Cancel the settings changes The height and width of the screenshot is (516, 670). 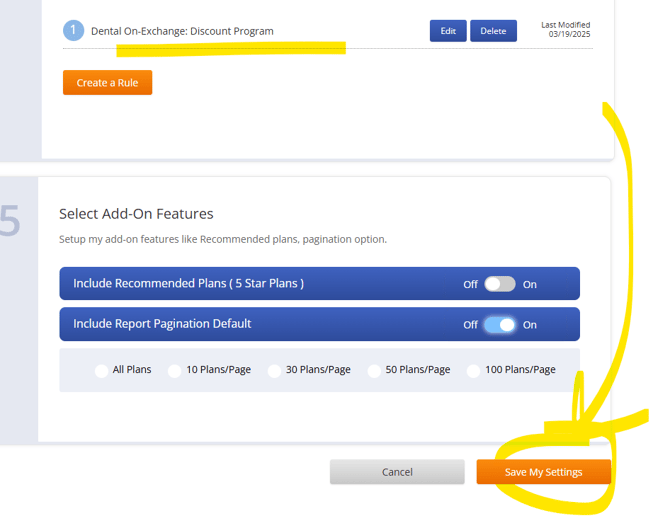pos(397,472)
